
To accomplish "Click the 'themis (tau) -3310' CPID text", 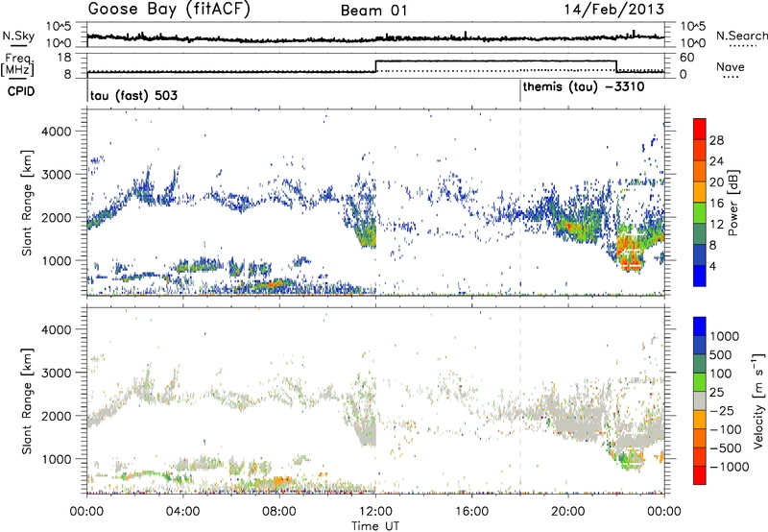I will pyautogui.click(x=584, y=87).
